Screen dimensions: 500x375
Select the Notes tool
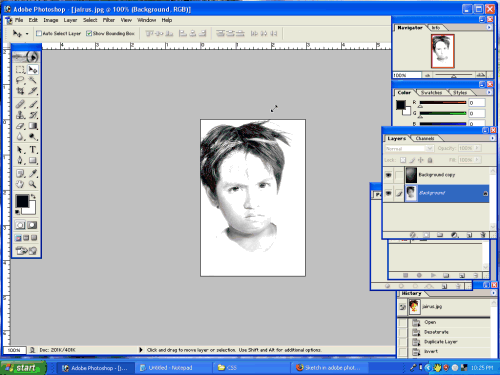20,173
